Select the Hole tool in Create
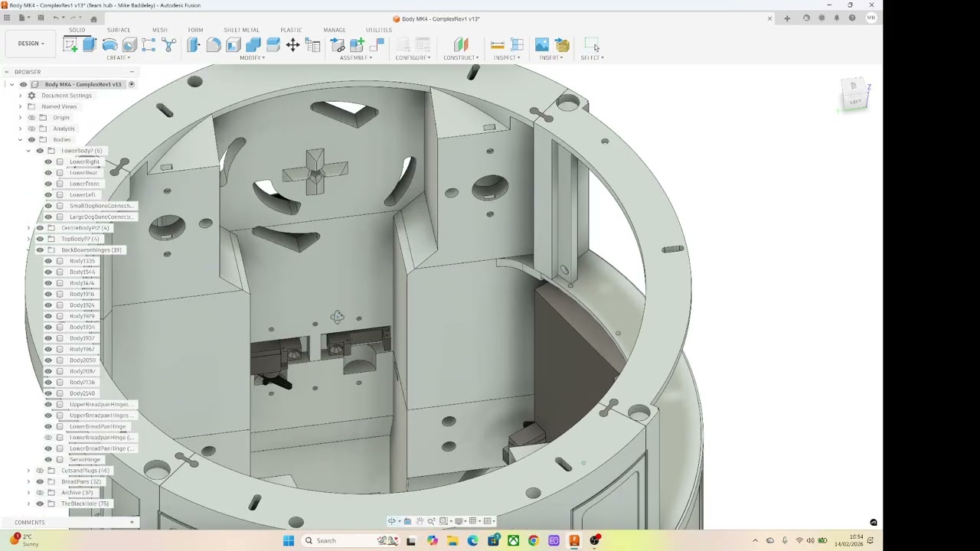 click(129, 45)
